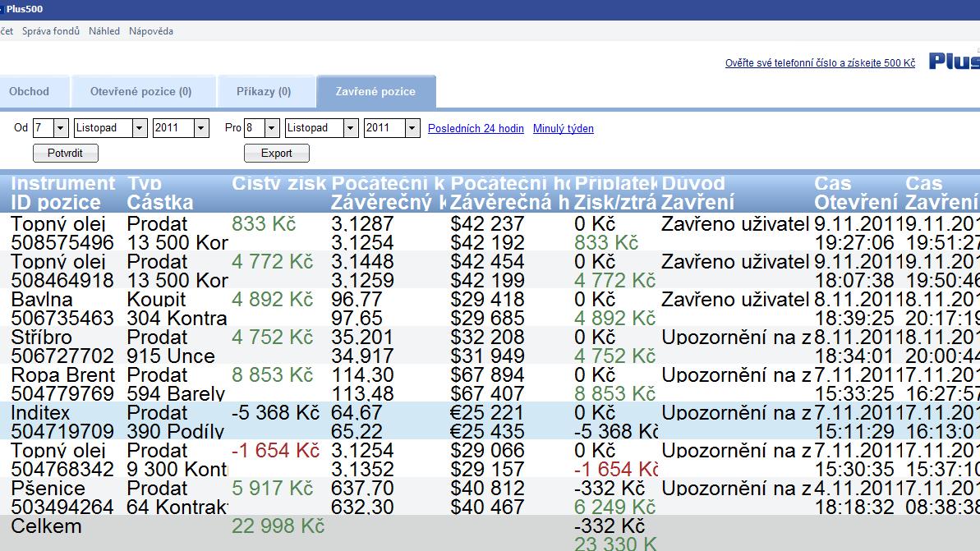980x551 pixels.
Task: Click the €25 221 opening value cell
Action: (x=487, y=413)
